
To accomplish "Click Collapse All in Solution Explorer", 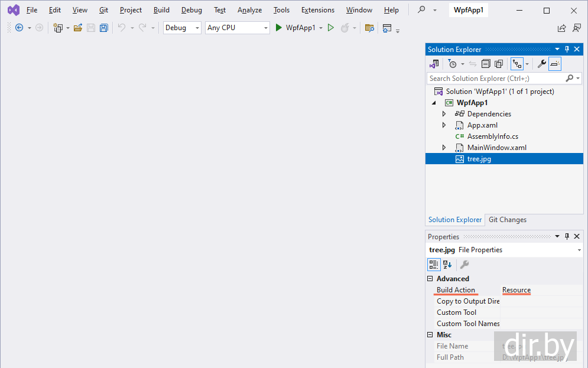I will tap(486, 64).
